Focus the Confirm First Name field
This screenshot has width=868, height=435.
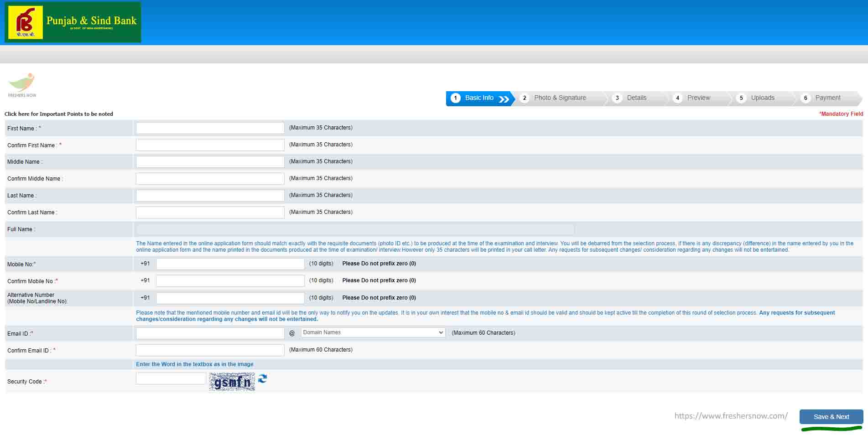click(210, 145)
